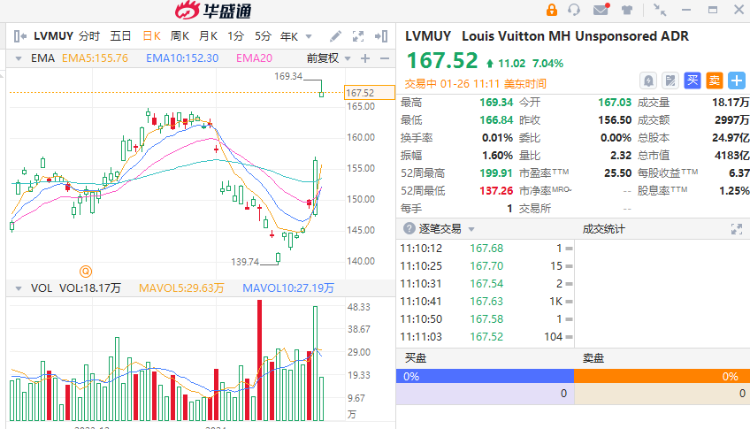Expand trade list fullscreen icon
750x429 pixels.
pos(737,229)
